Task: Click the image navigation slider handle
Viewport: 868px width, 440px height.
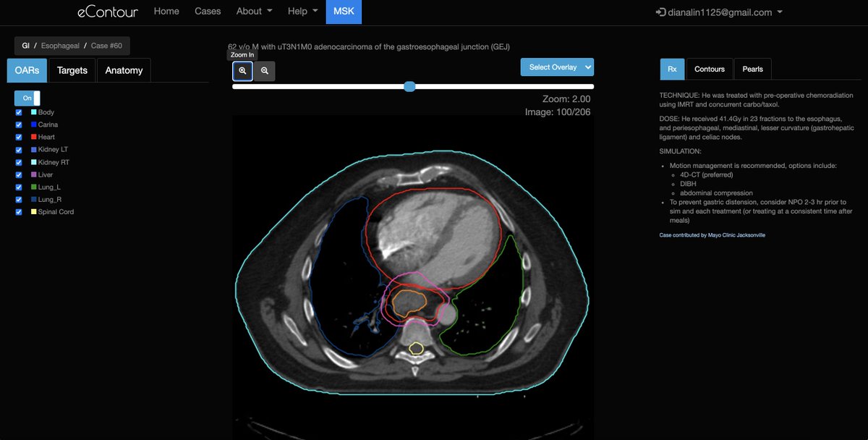Action: click(409, 86)
